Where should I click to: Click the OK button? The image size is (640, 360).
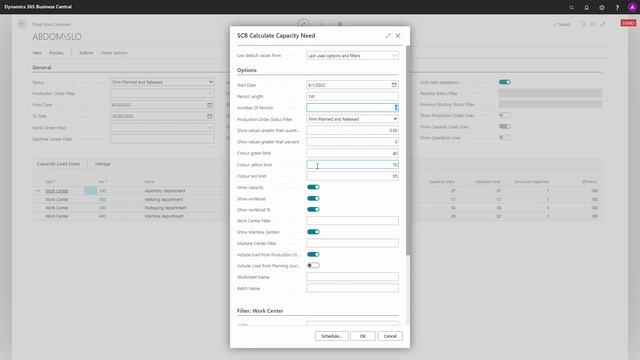(363, 336)
